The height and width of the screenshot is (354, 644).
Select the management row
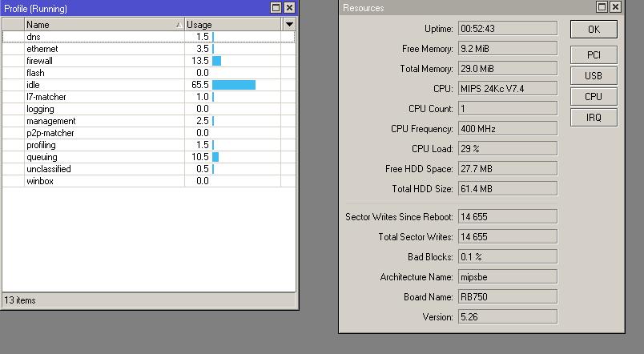149,121
